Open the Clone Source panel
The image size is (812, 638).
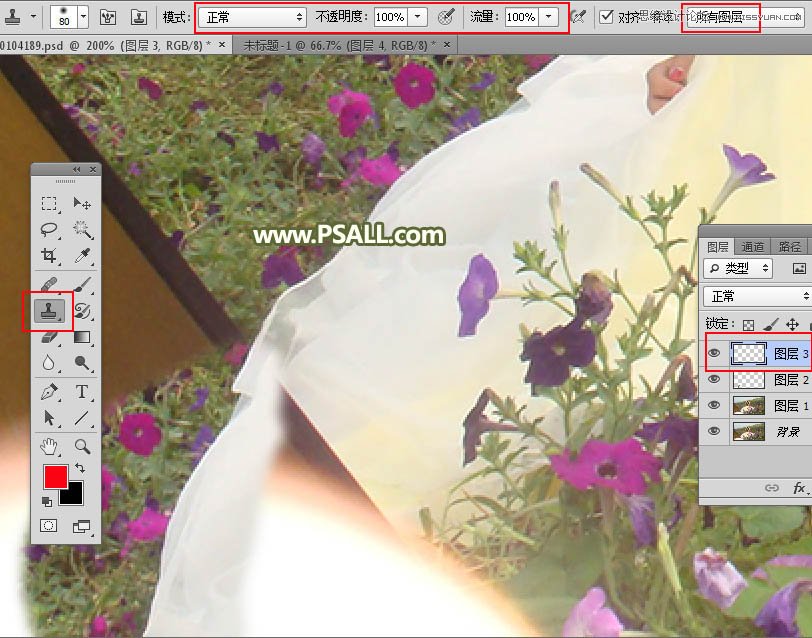point(138,17)
